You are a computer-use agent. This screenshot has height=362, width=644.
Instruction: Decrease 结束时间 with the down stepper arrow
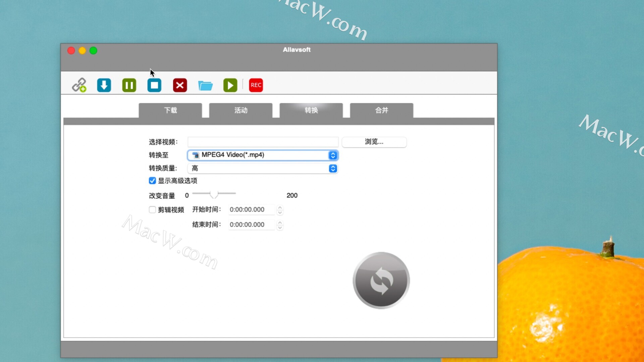pos(280,228)
